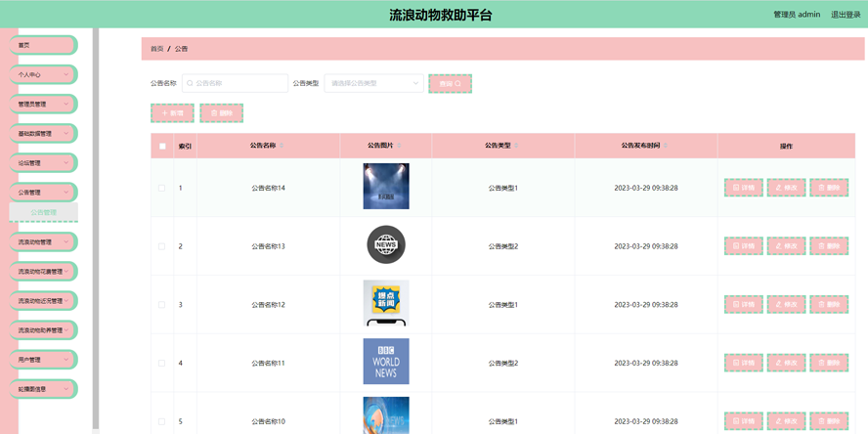This screenshot has width=868, height=434.
Task: Toggle the select-all checkbox in table header
Action: click(x=162, y=147)
